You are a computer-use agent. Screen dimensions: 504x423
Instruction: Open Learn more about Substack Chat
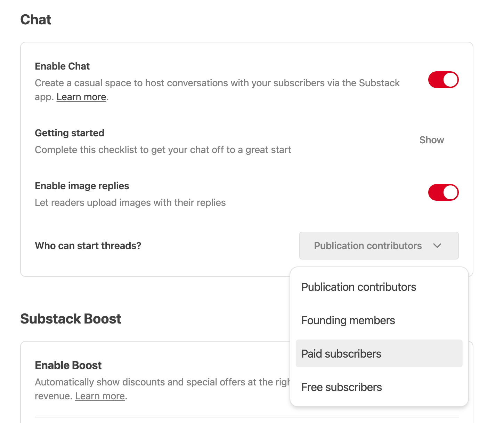pos(81,97)
